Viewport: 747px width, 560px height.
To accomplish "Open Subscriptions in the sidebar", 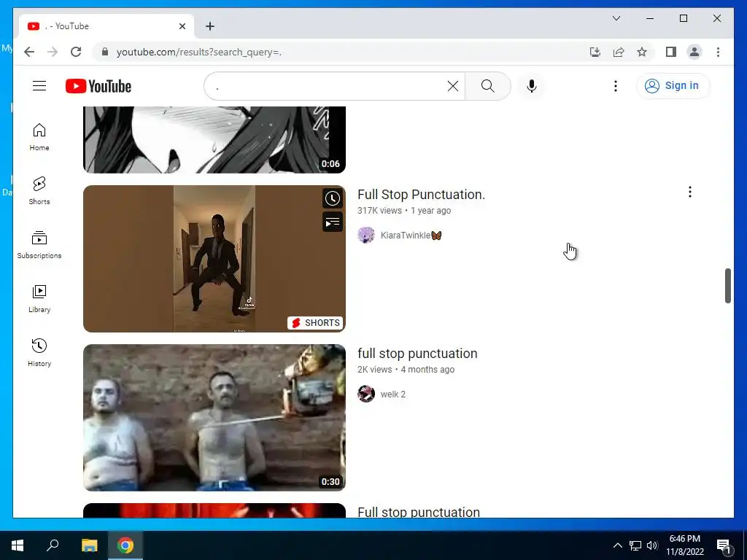I will click(x=39, y=245).
